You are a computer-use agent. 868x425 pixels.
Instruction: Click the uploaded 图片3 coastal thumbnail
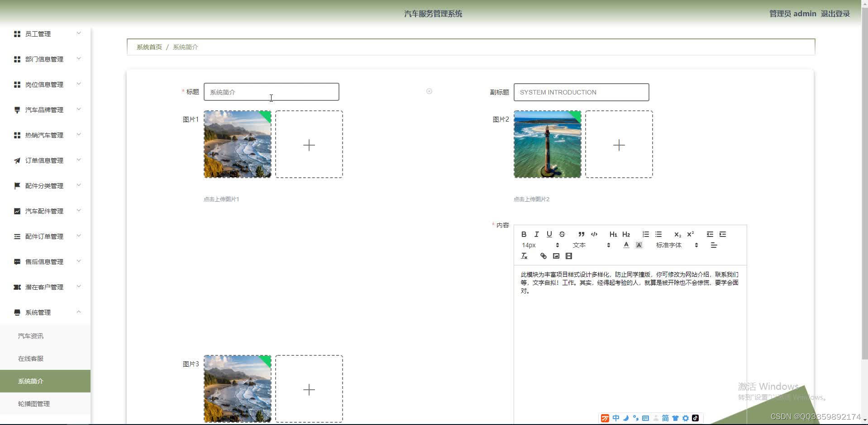pos(237,389)
